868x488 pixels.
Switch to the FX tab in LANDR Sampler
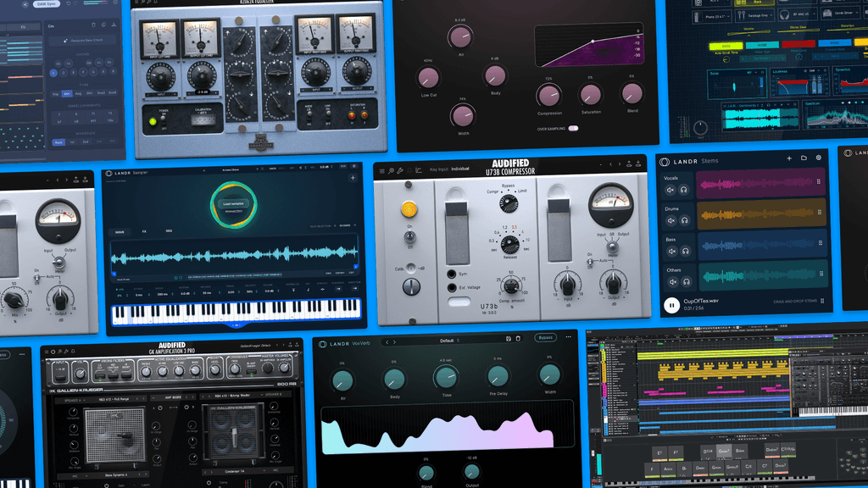coord(144,231)
